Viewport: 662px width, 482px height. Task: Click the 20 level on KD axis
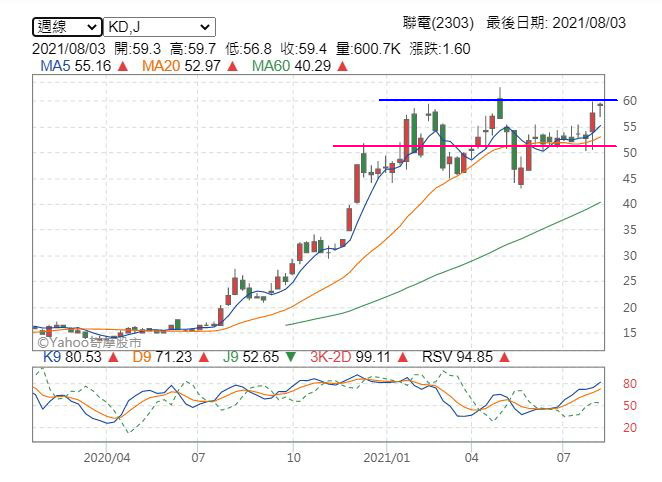click(x=629, y=428)
